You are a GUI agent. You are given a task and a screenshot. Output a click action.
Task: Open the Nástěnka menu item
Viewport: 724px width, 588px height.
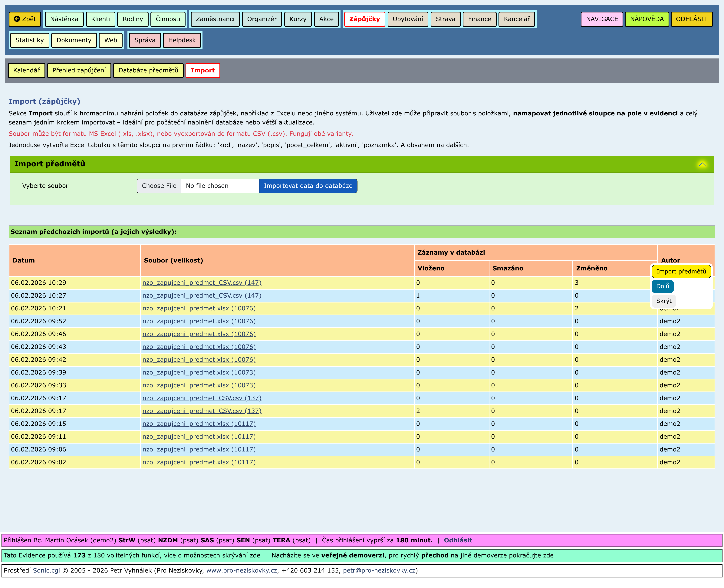[64, 19]
